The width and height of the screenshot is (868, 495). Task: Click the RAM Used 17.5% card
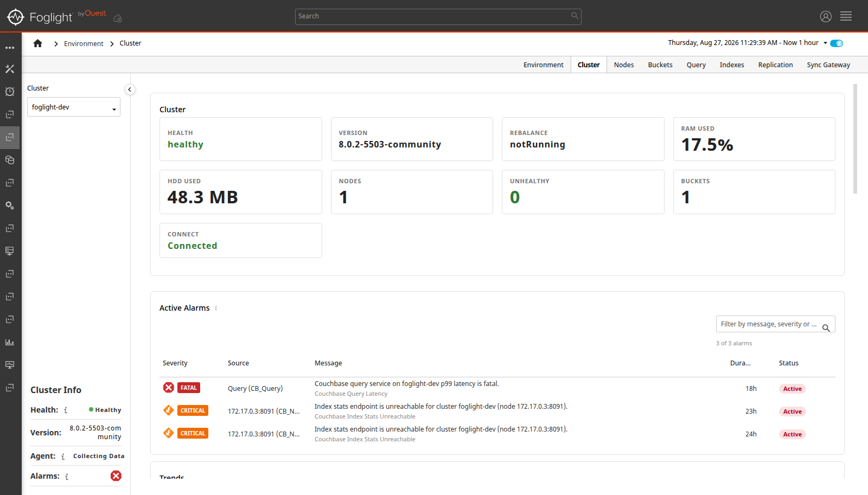point(754,139)
